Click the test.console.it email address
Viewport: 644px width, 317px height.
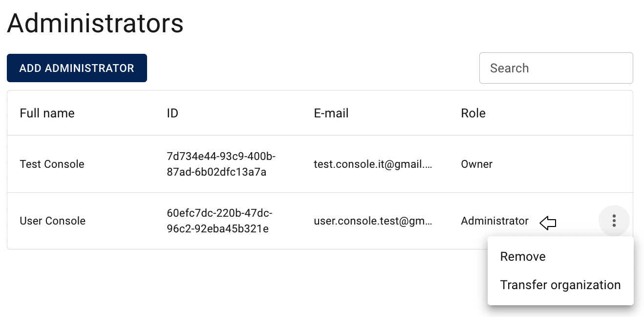(373, 164)
